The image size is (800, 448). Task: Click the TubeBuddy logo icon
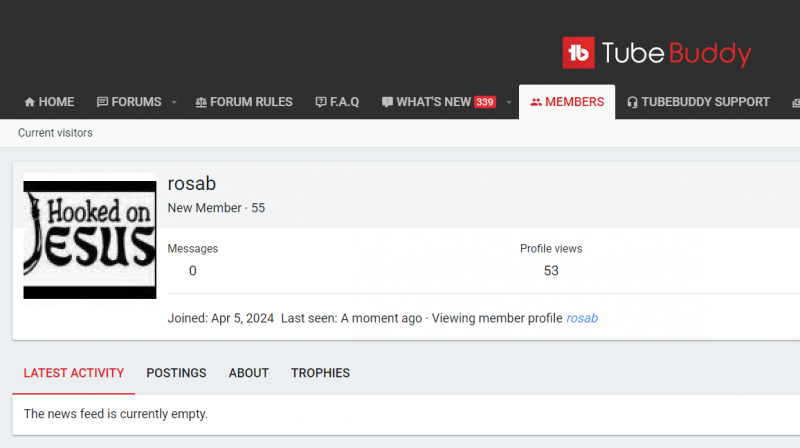[x=578, y=52]
